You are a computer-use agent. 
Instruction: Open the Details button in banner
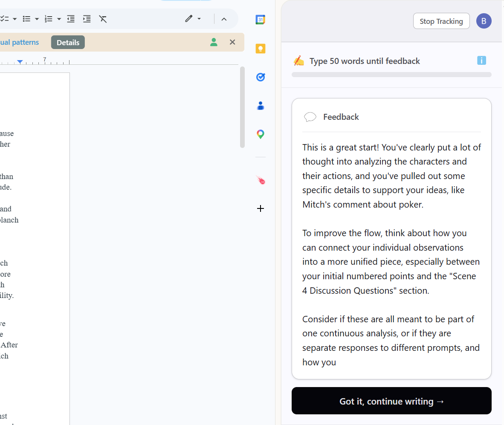68,42
